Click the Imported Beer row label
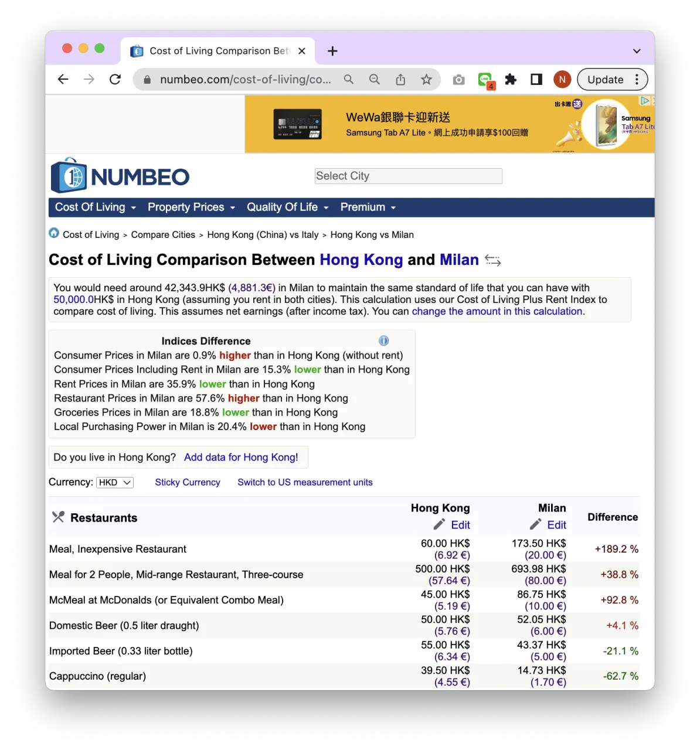Viewport: 700px width, 750px height. pyautogui.click(x=121, y=651)
